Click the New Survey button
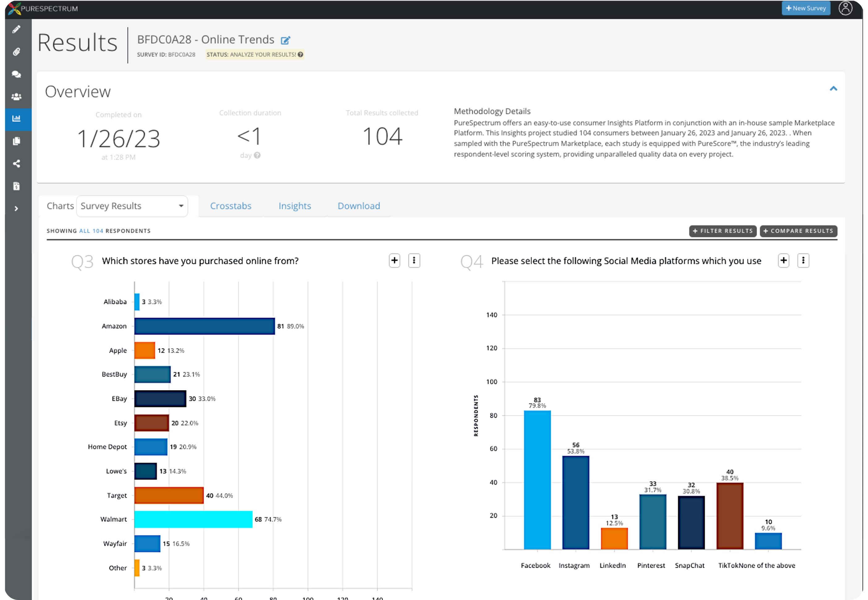 [806, 8]
